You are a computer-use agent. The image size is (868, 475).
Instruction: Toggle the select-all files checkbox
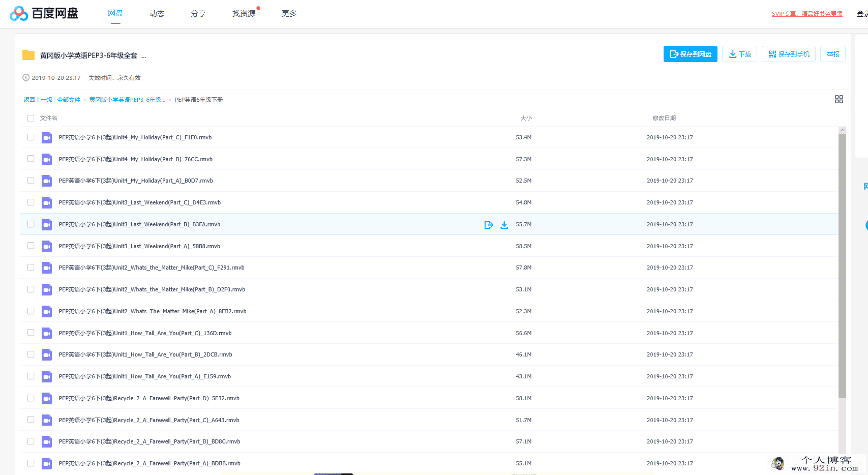31,118
